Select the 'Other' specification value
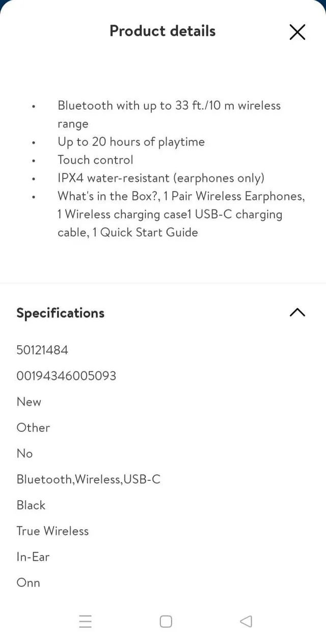Screen dimensions: 326x644 pos(33,427)
